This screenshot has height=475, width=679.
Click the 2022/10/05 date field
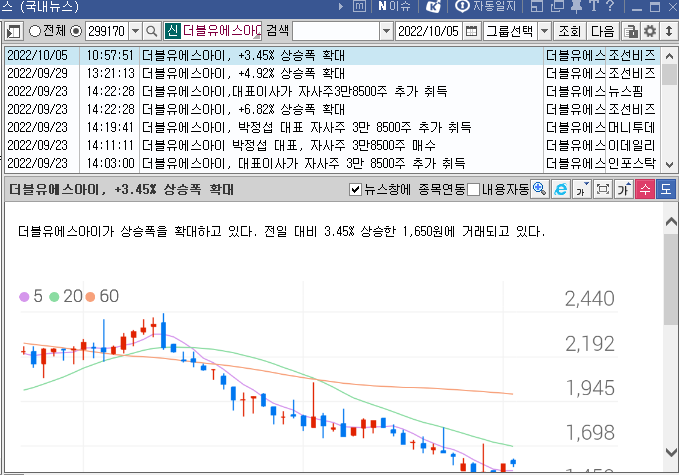click(428, 31)
